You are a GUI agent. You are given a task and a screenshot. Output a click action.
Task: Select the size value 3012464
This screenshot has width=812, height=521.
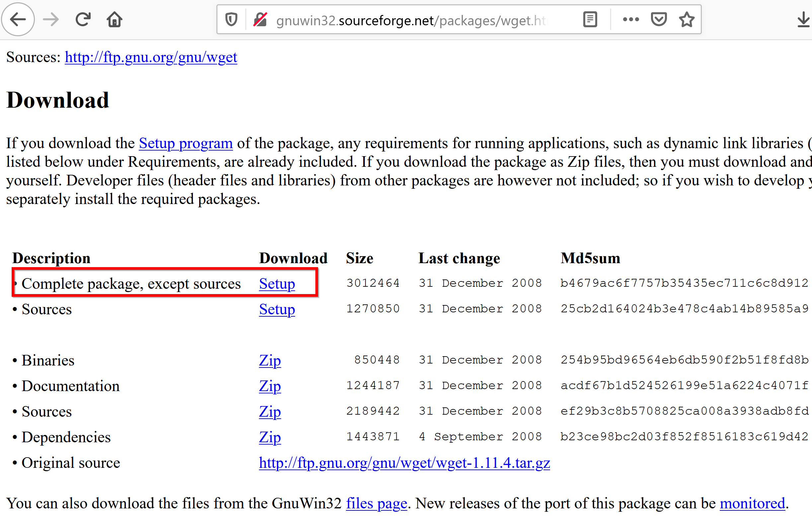(373, 283)
